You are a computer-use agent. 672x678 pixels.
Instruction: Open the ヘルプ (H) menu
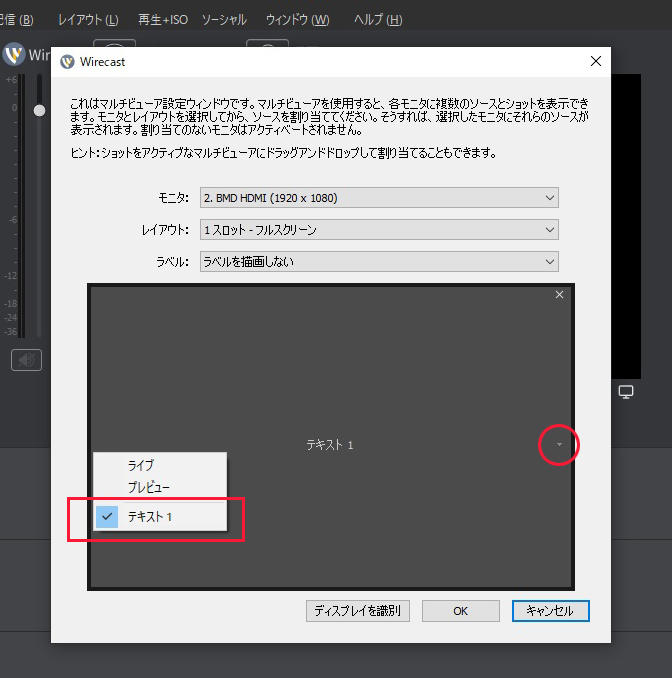click(x=378, y=19)
